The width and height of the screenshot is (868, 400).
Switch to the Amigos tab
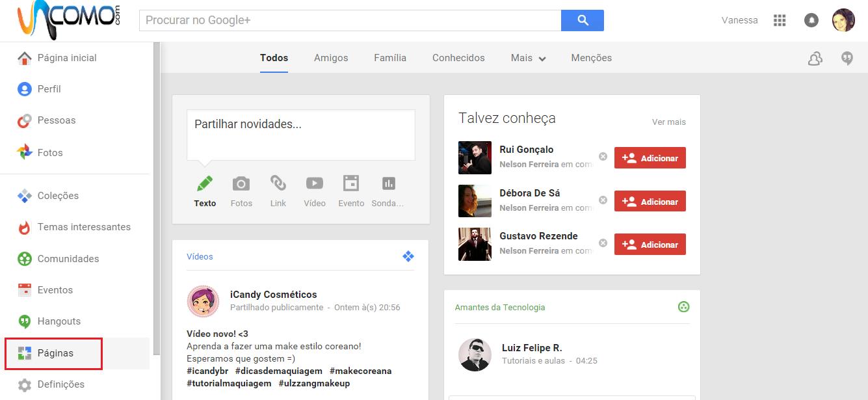pyautogui.click(x=331, y=58)
